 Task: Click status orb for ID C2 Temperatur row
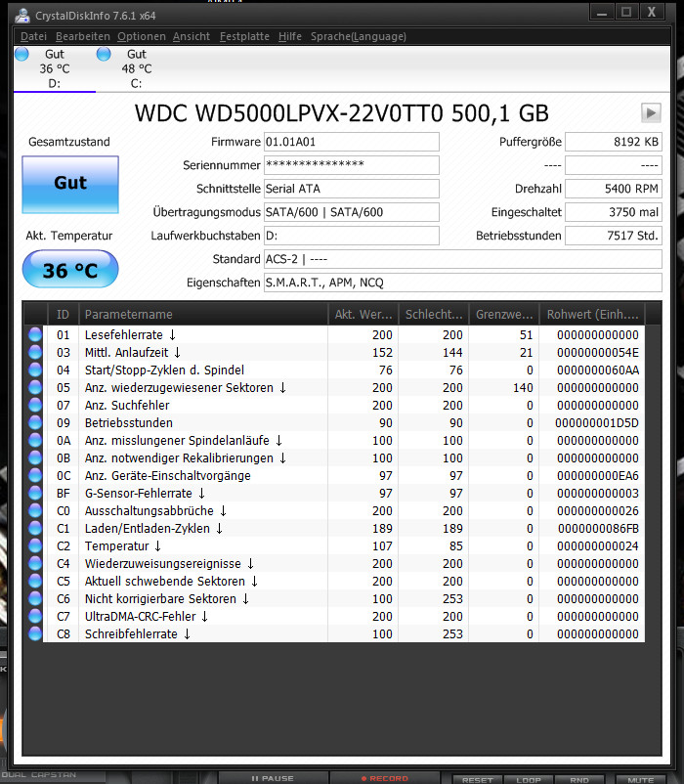pos(35,546)
